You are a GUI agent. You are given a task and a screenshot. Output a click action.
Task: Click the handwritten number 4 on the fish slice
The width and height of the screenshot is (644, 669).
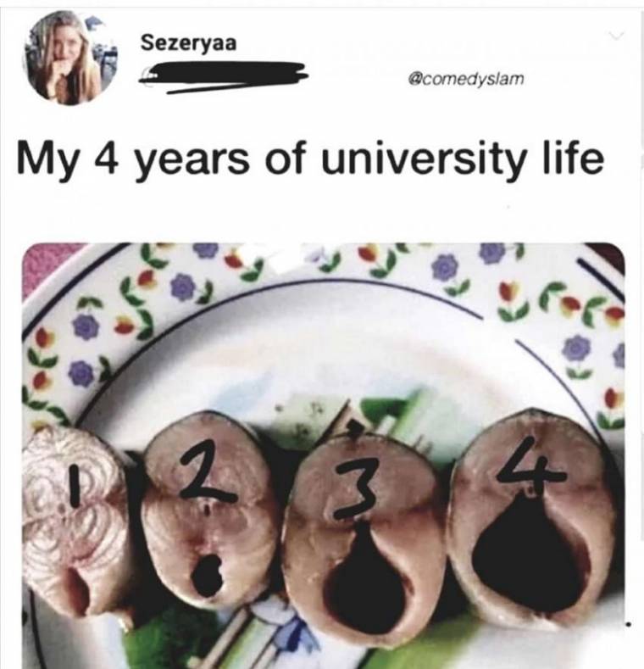(x=531, y=470)
